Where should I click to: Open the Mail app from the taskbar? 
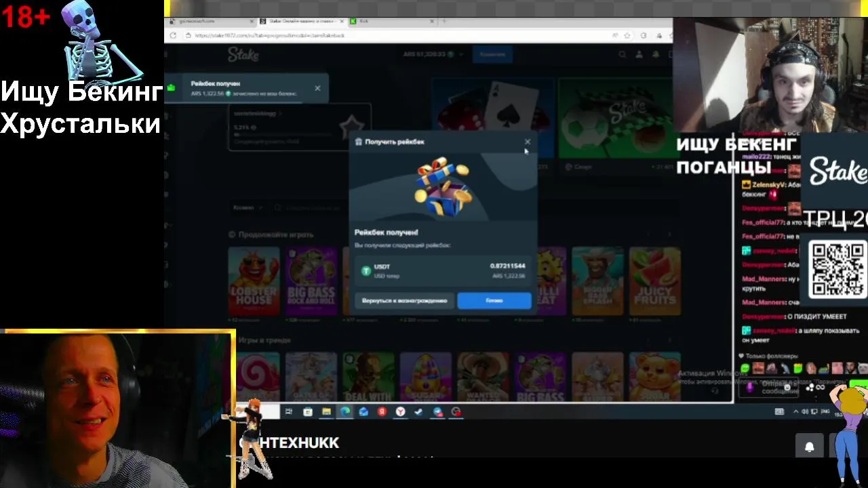tap(363, 411)
